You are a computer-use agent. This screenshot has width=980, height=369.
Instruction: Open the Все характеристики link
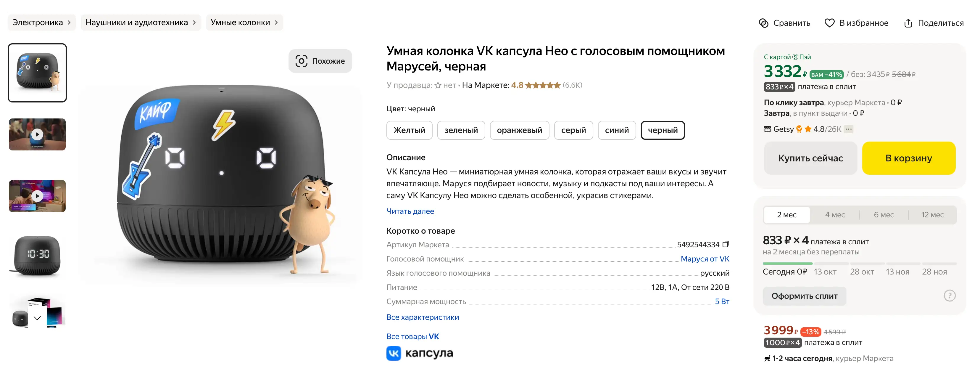[422, 317]
